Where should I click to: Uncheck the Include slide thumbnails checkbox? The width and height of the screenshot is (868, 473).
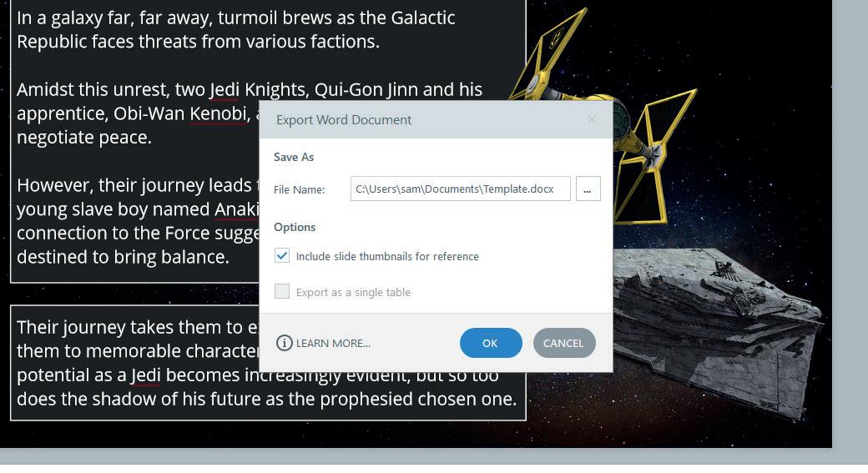(282, 255)
